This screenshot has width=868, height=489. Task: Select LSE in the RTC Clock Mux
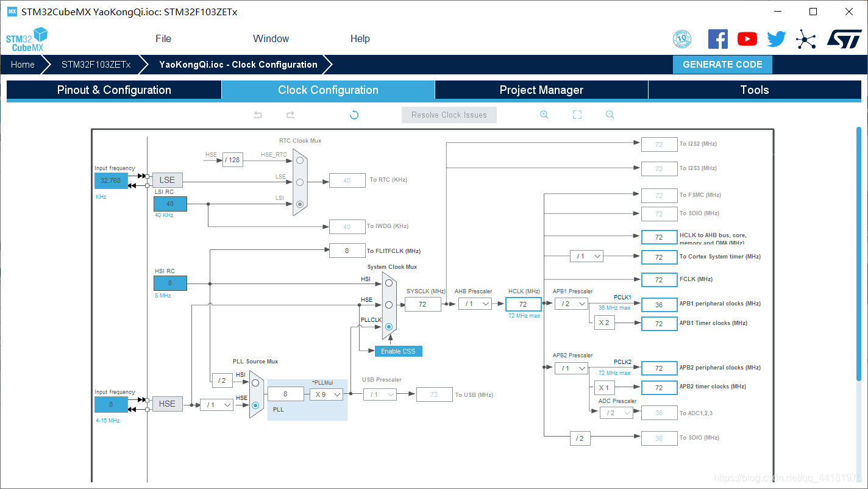coord(299,182)
